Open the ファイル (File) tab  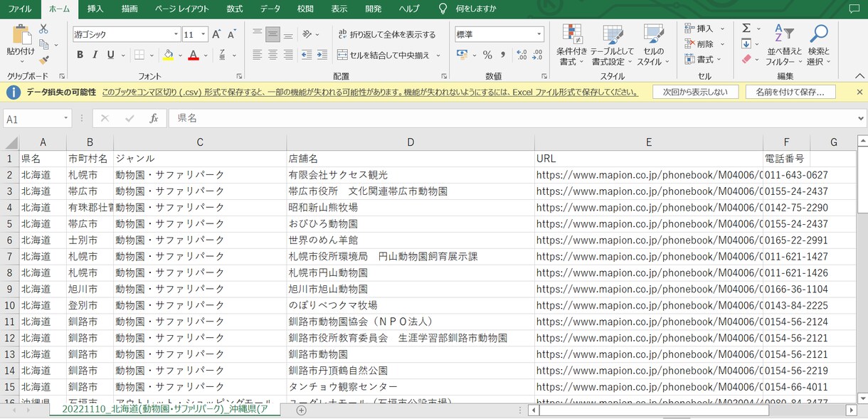pos(19,9)
